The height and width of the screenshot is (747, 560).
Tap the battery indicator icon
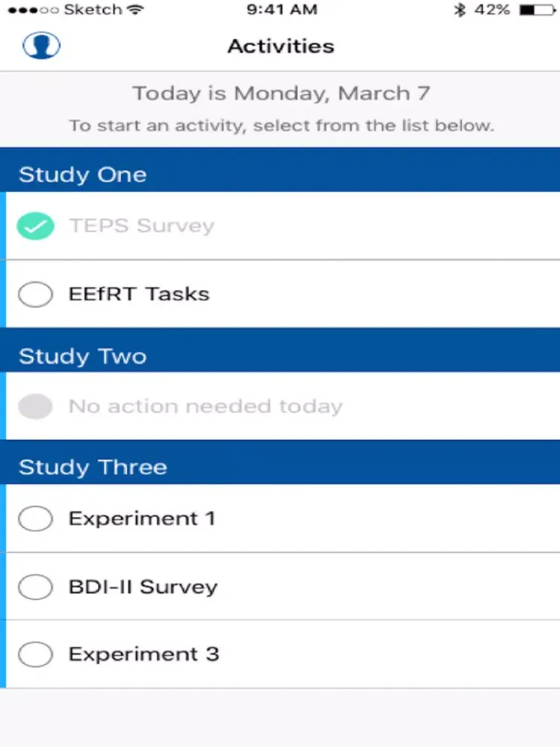(537, 10)
